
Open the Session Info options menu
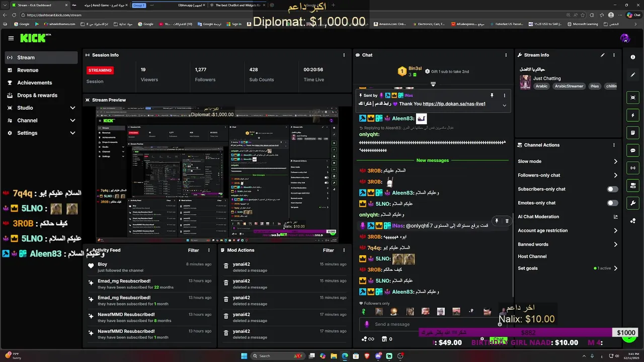[344, 55]
